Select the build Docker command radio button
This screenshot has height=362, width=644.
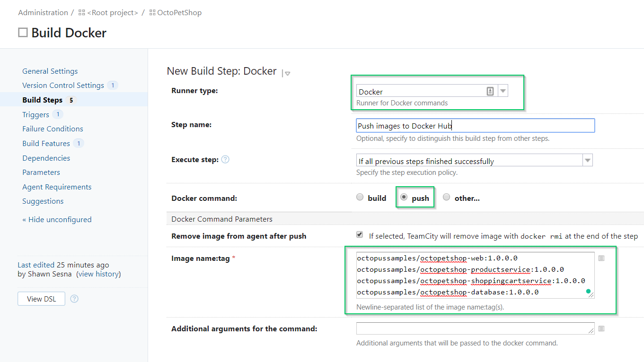(360, 198)
